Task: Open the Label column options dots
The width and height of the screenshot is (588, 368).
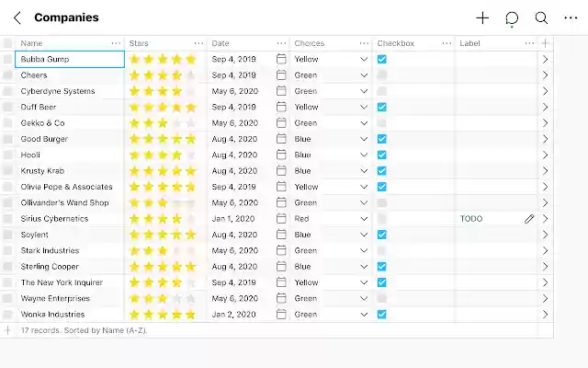Action: [529, 43]
